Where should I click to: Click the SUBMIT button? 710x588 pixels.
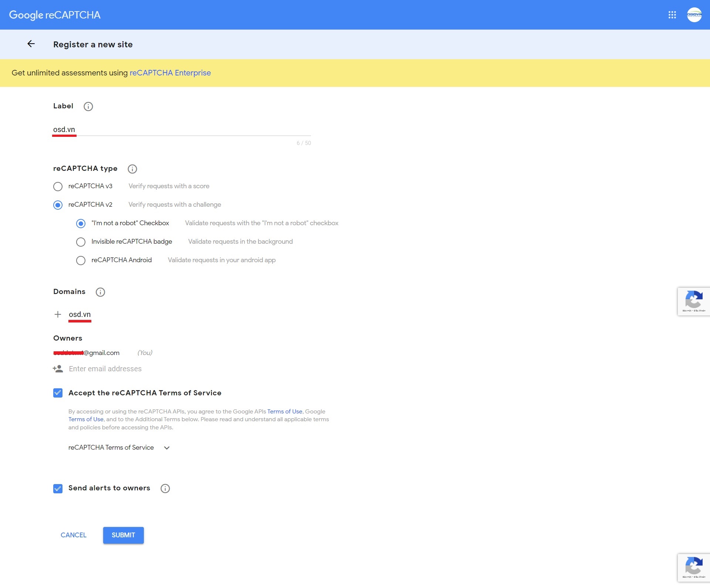123,535
